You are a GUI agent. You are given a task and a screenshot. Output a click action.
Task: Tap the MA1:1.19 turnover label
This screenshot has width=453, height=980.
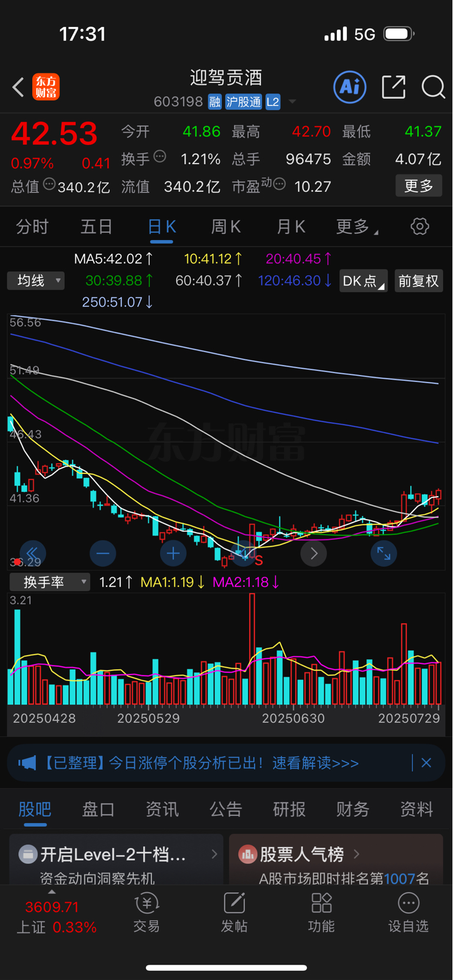(173, 582)
